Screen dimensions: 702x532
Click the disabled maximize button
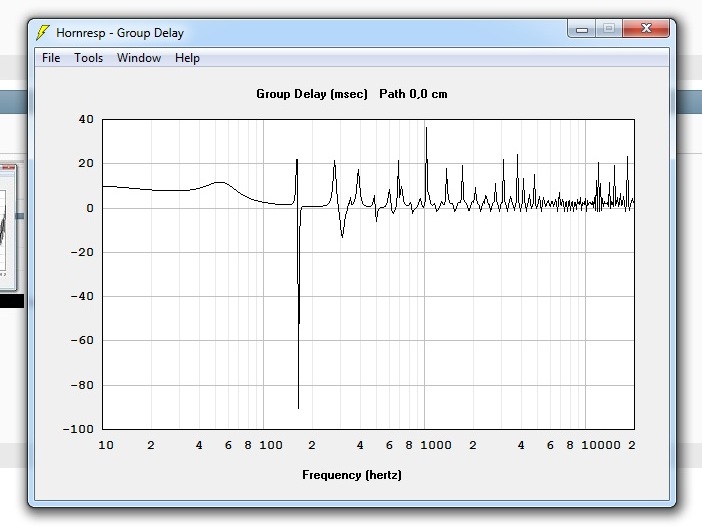pyautogui.click(x=608, y=29)
